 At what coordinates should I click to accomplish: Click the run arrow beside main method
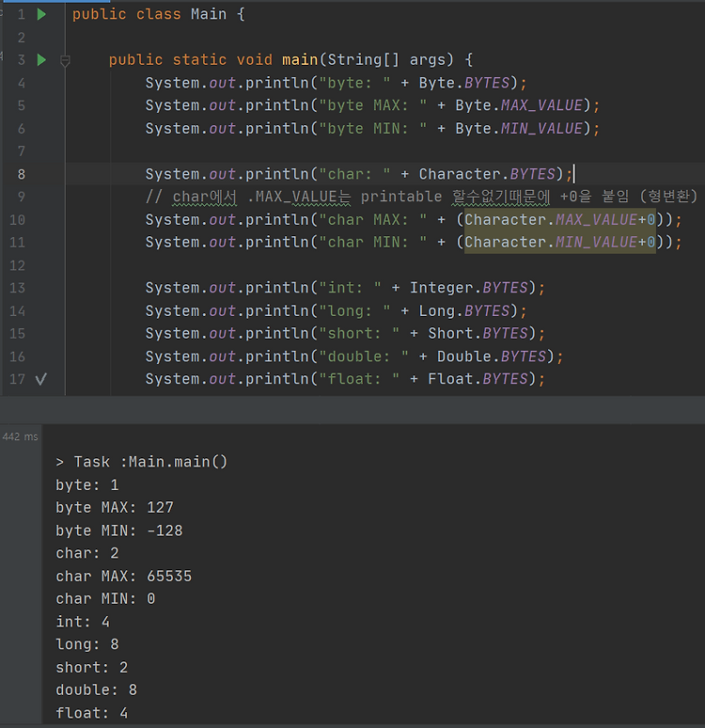click(x=41, y=60)
